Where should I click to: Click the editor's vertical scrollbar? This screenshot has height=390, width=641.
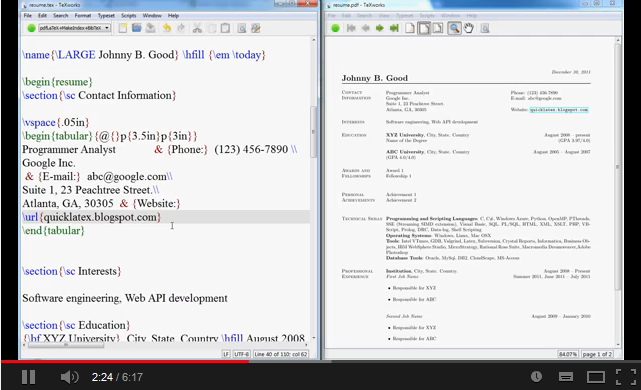(x=314, y=132)
